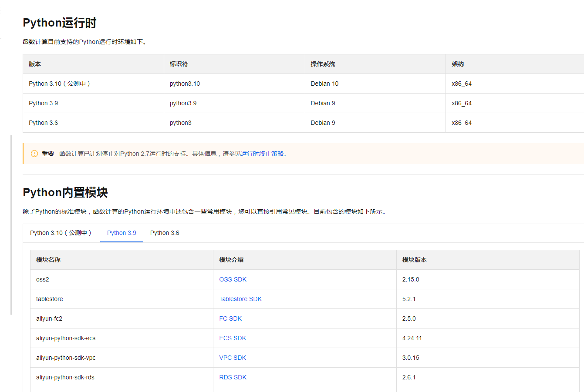Screen dimensions: 584x392
Task: Select the version value 4.24.11
Action: (412, 338)
